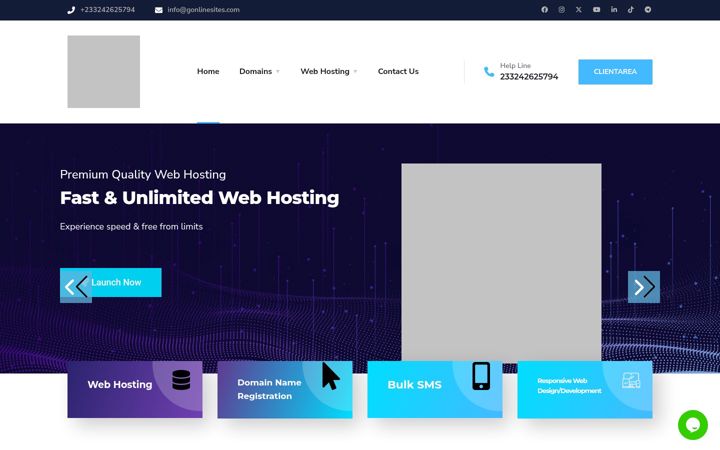
Task: Open the Web Hosting service card
Action: [135, 389]
